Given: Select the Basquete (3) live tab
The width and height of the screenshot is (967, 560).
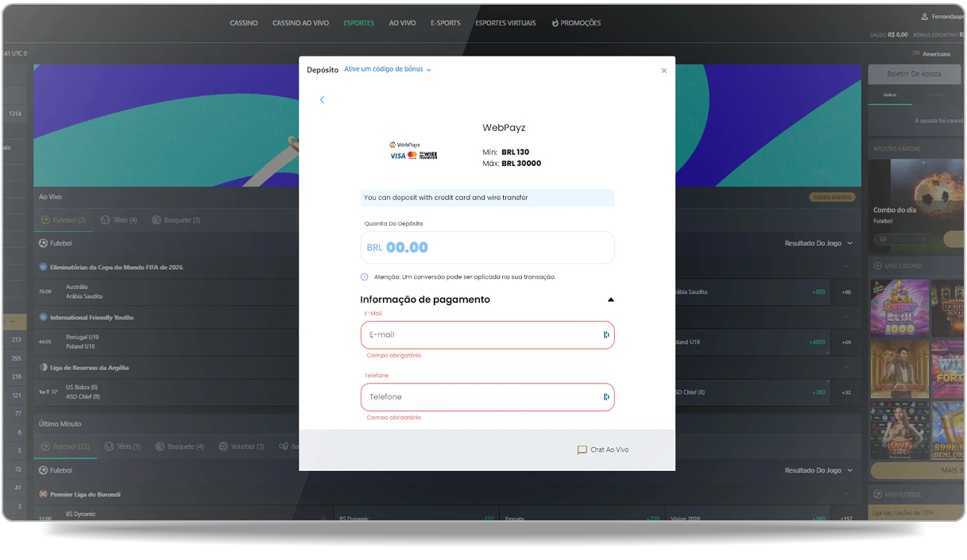Looking at the screenshot, I should tap(176, 220).
